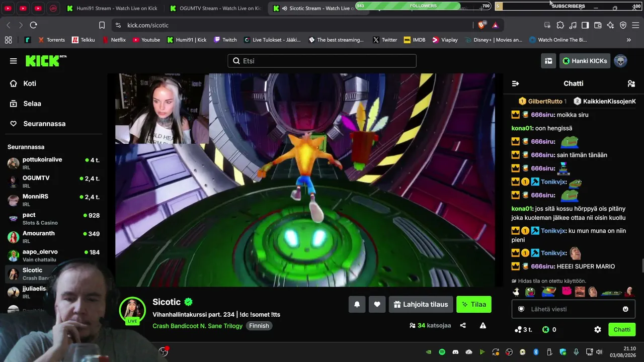
Task: Open the Crash Bandicoot N. Sane Trilogy category
Action: point(198,326)
